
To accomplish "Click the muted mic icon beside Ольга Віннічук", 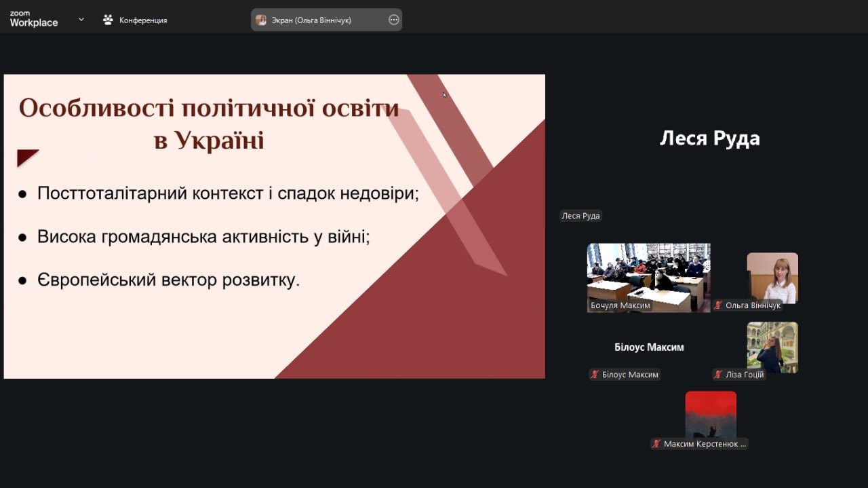I will point(718,305).
